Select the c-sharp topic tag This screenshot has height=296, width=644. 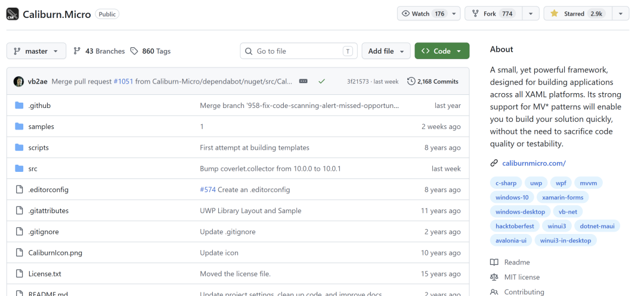coord(506,183)
